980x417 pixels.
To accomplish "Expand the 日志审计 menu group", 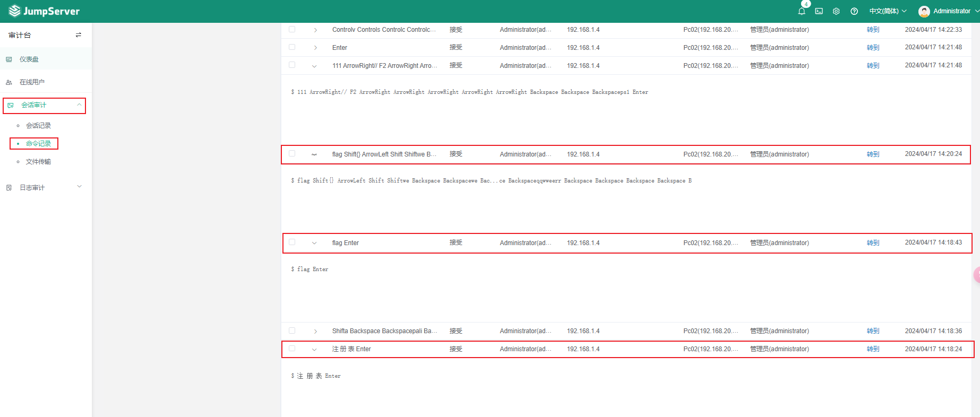I will click(80, 186).
